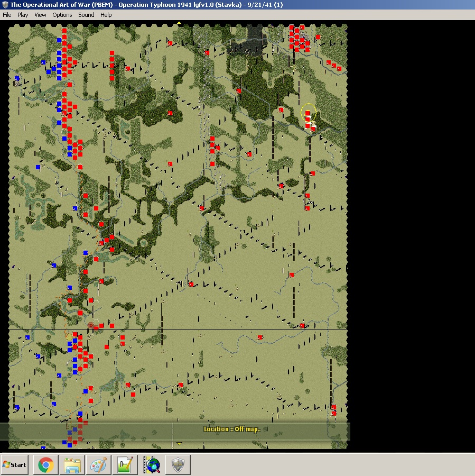Open the Notepad++ taskbar icon
The height and width of the screenshot is (476, 475).
point(125,465)
